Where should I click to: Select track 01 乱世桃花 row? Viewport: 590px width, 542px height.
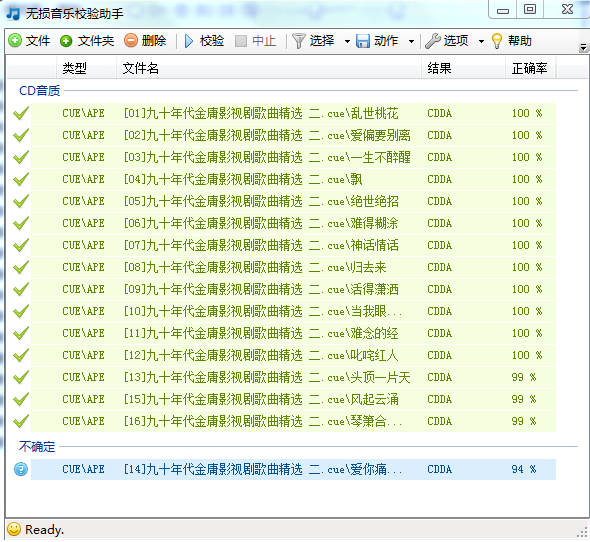tap(293, 113)
